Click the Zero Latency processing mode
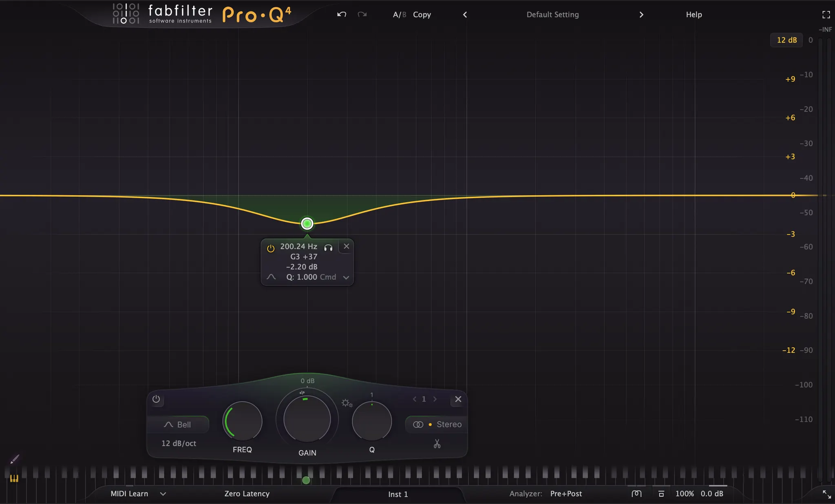 pos(247,494)
